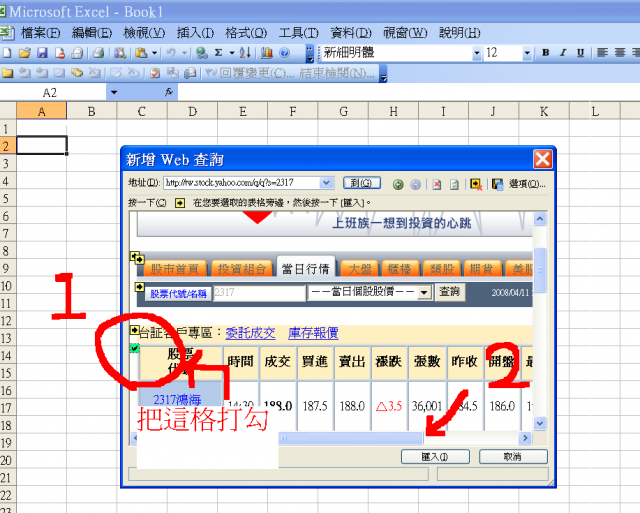
Task: Open the 檔案(F) menu
Action: point(40,33)
